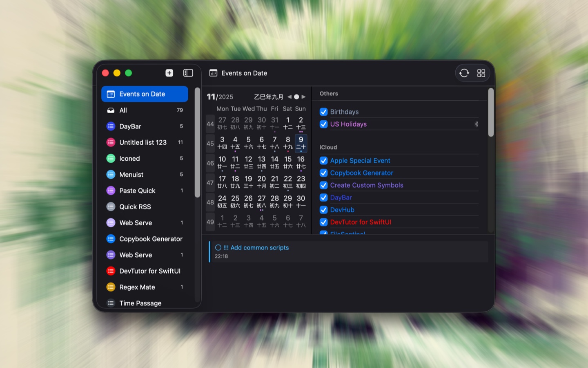Click the calendar icon beside the Events on Date title
Image resolution: width=588 pixels, height=368 pixels.
(213, 73)
